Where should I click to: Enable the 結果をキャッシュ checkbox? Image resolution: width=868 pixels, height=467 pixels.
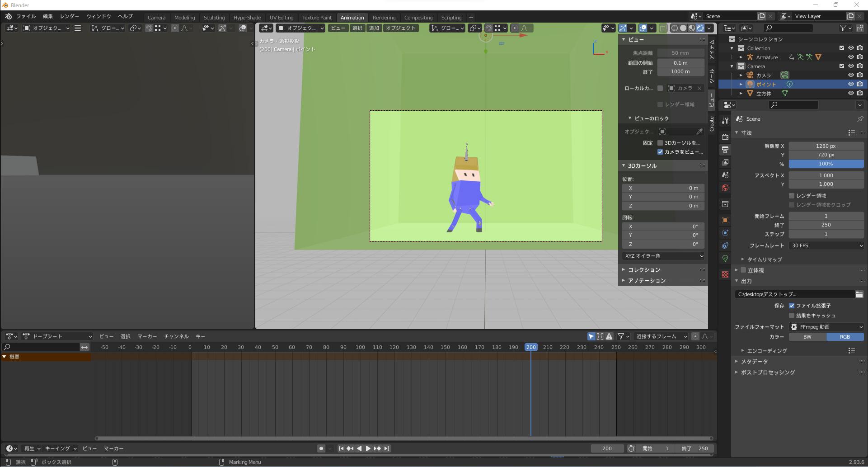(x=792, y=316)
